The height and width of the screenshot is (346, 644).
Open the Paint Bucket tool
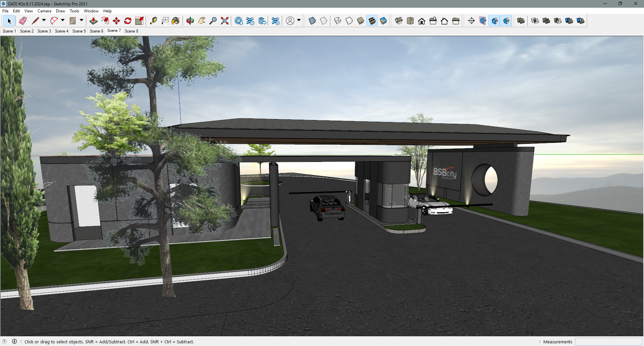[176, 21]
